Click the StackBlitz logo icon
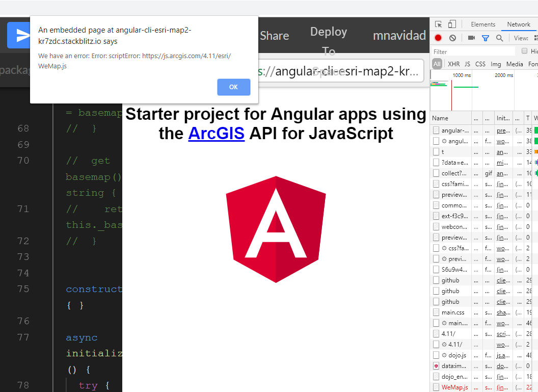This screenshot has width=538, height=392. (19, 35)
